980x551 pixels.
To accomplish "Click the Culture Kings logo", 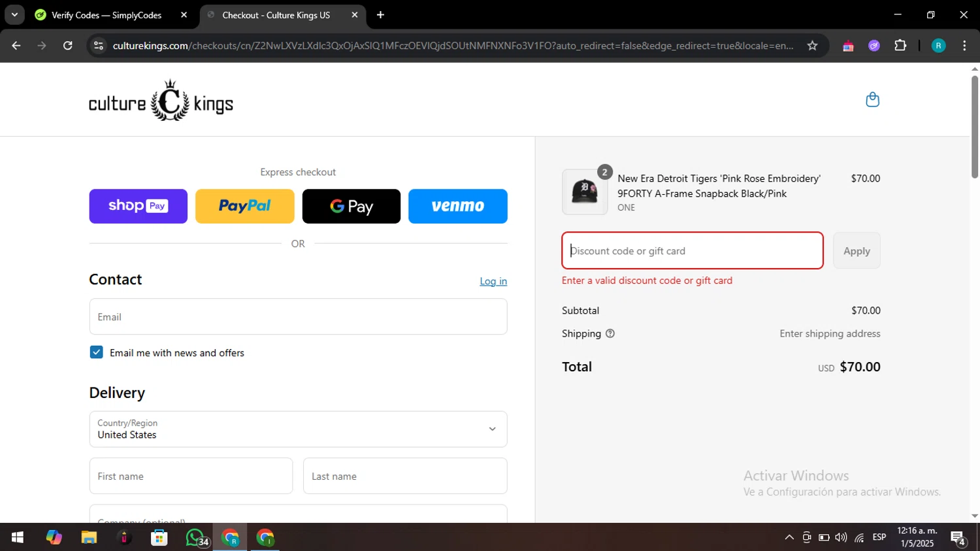I will [161, 101].
